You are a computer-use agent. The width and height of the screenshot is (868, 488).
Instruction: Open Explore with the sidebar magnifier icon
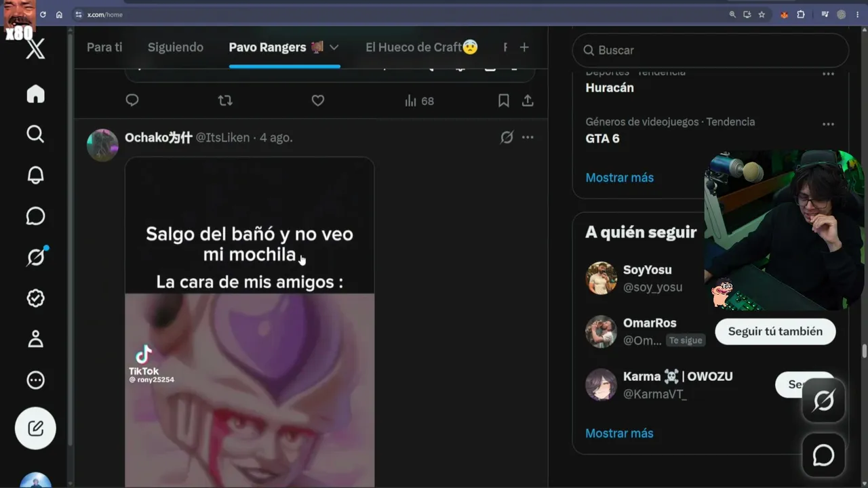point(35,134)
